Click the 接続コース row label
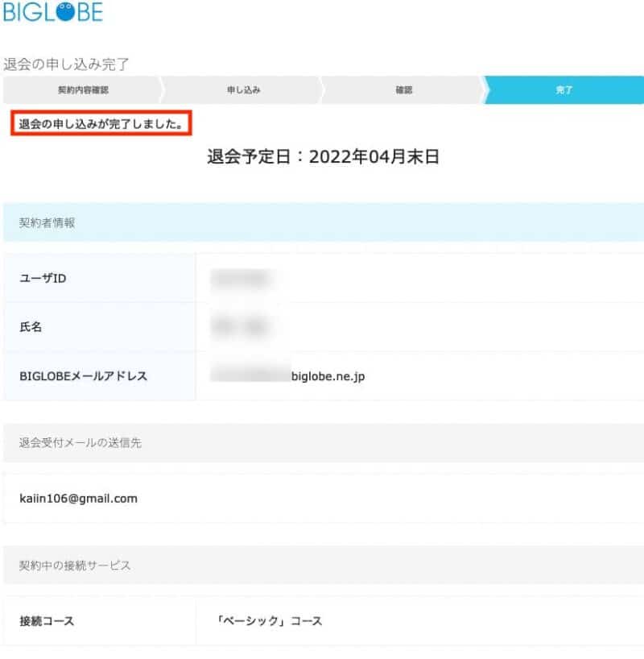This screenshot has width=644, height=659. [x=47, y=621]
